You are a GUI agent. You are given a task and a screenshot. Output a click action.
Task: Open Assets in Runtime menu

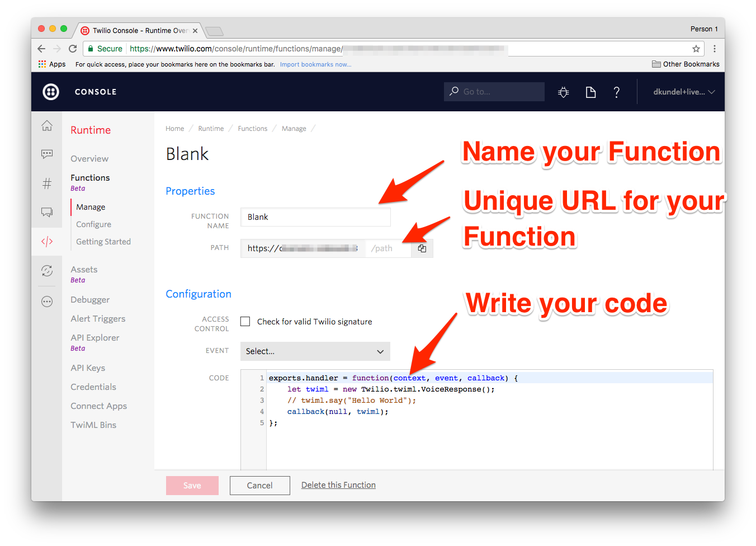[x=84, y=270]
